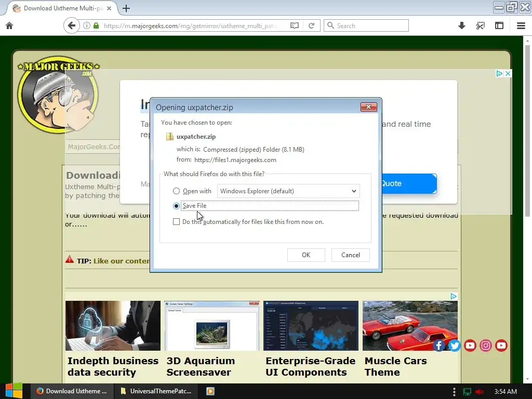This screenshot has width=532, height=399.
Task: Open Enterprise-Grade UI Components thumbnail
Action: [311, 326]
